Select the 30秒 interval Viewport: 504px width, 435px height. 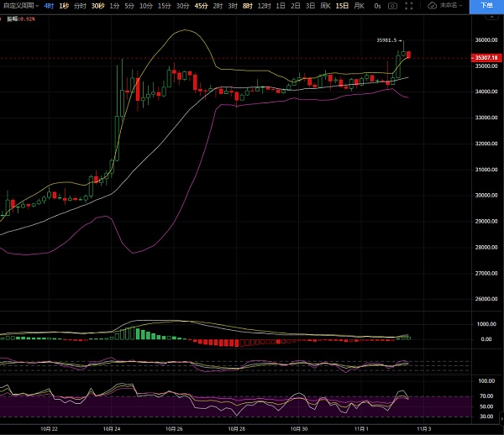click(x=98, y=6)
